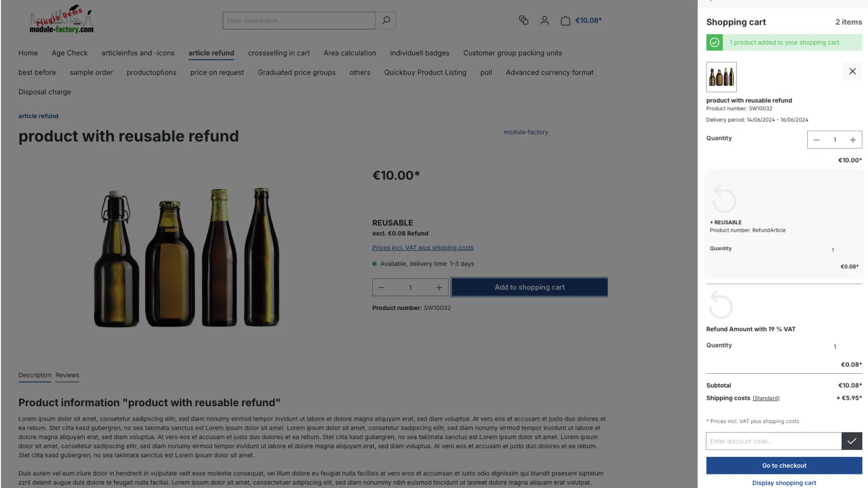
Task: Decrease cart quantity with minus icon
Action: pyautogui.click(x=816, y=140)
